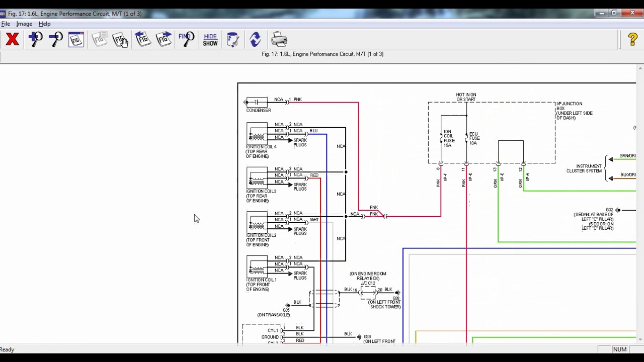This screenshot has width=644, height=362.
Task: Click the ON LEFT FRONT SHOCK TOWER text
Action: [385, 304]
